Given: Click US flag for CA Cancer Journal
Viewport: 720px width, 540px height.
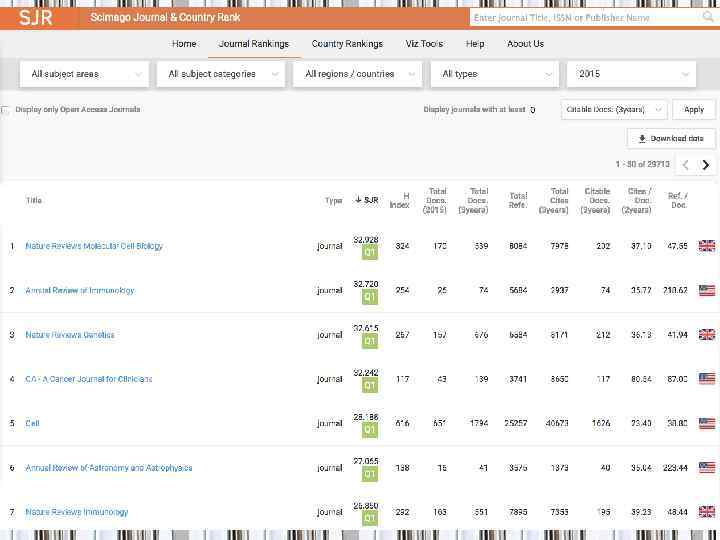Looking at the screenshot, I should pyautogui.click(x=707, y=379).
